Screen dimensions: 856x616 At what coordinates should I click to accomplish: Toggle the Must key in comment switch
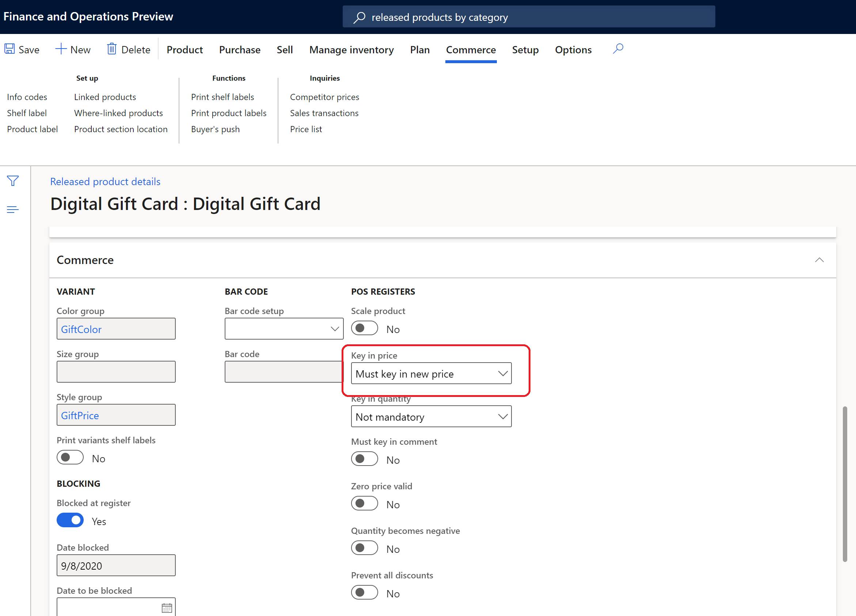(x=365, y=459)
